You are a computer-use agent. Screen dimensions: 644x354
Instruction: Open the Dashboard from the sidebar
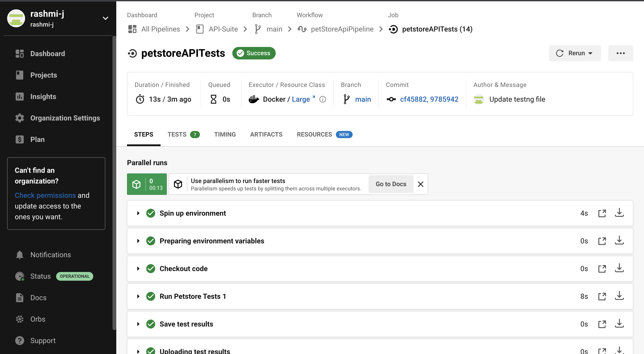pyautogui.click(x=47, y=53)
